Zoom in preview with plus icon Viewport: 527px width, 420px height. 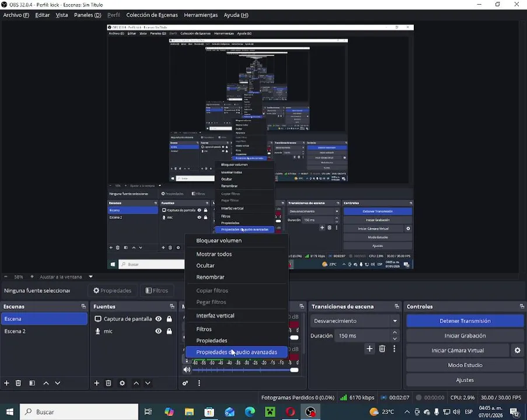[32, 277]
